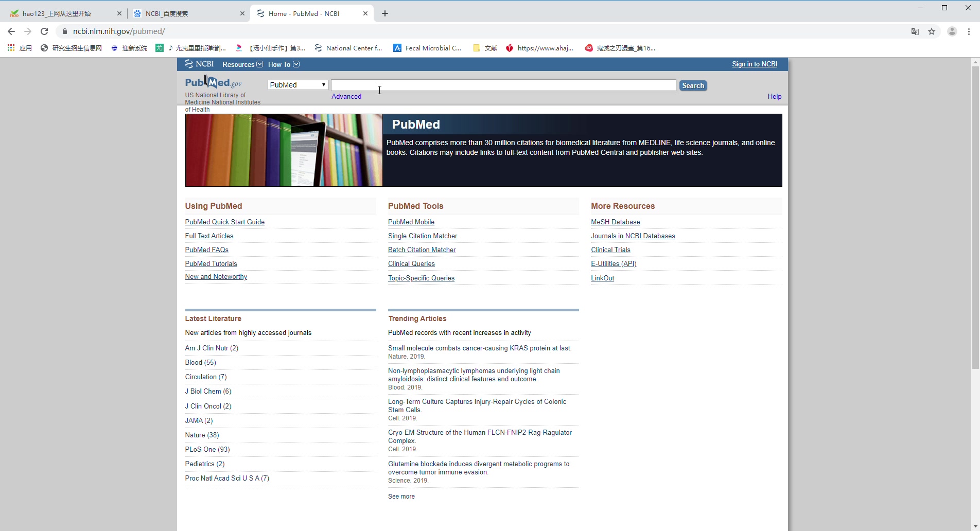Screen dimensions: 980x531
Task: Open a new browser tab
Action: [x=385, y=13]
